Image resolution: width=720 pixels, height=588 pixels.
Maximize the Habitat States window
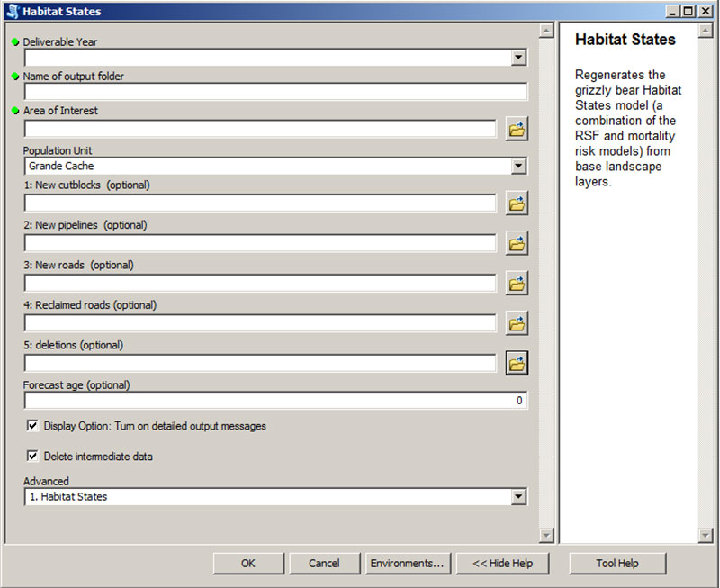[688, 11]
